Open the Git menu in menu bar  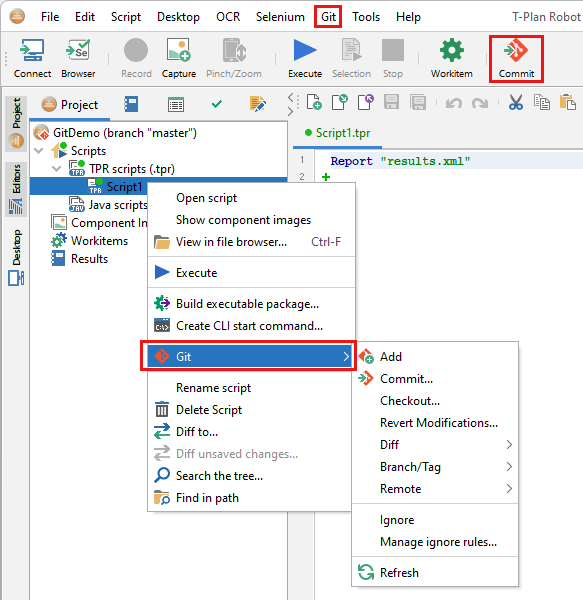(x=328, y=17)
